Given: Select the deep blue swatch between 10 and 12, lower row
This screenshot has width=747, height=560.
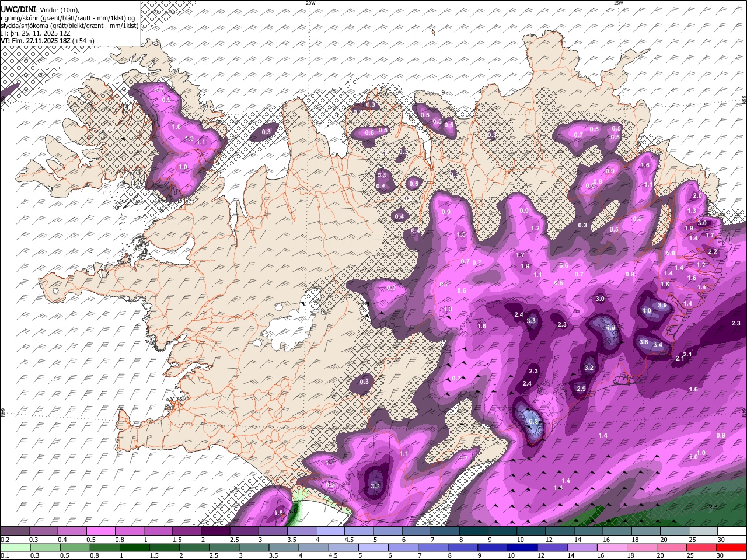Looking at the screenshot, I should point(521,548).
